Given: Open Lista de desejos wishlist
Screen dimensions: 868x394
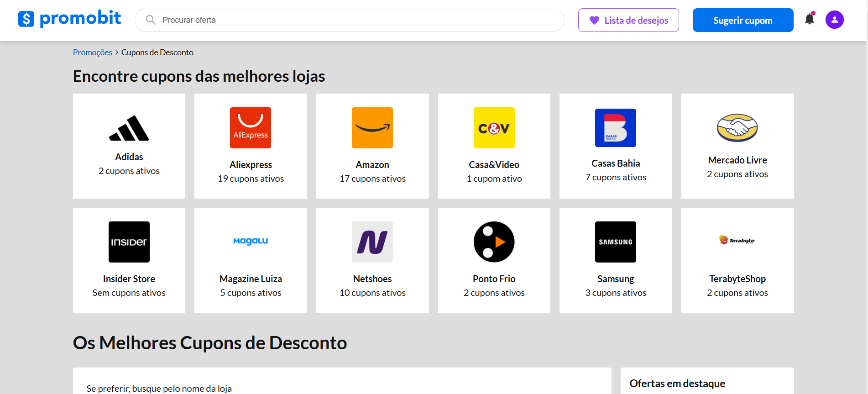Looking at the screenshot, I should tap(628, 20).
